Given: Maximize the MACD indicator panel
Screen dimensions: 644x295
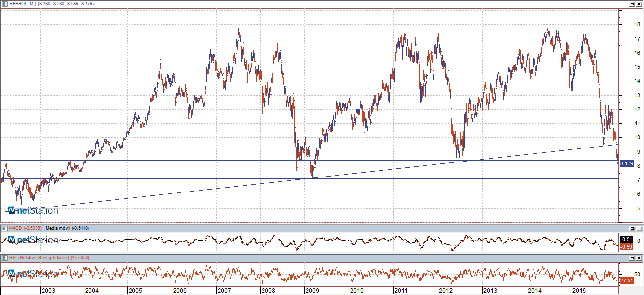Looking at the screenshot, I should coord(632,228).
